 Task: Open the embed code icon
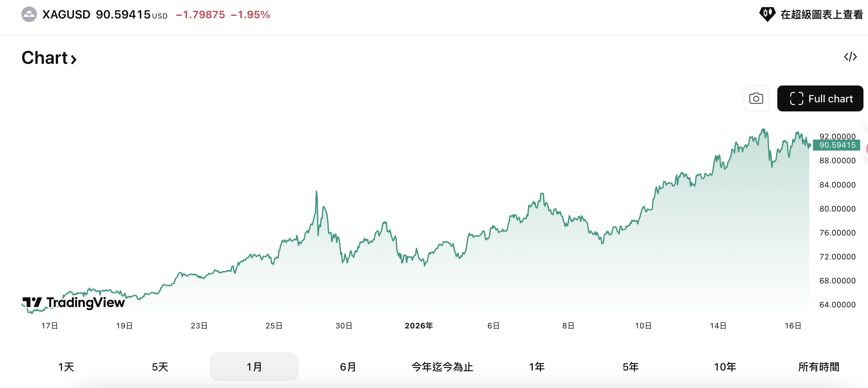click(x=850, y=57)
